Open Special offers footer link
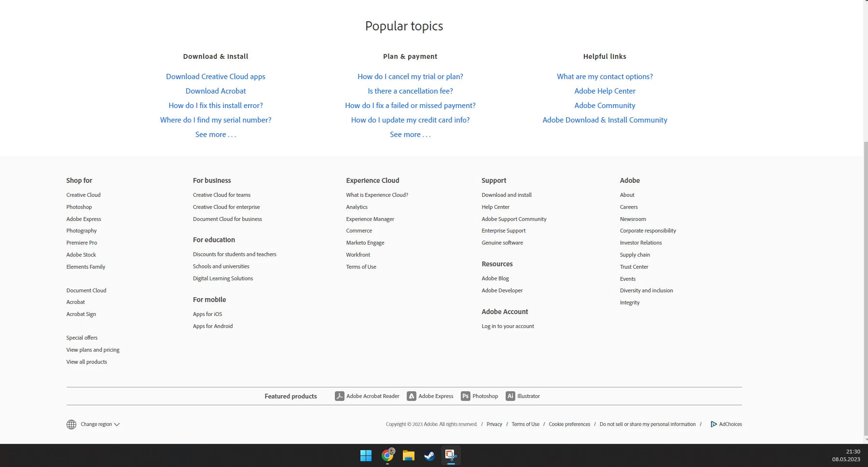Screen dimensions: 868x467 [x=82, y=338]
